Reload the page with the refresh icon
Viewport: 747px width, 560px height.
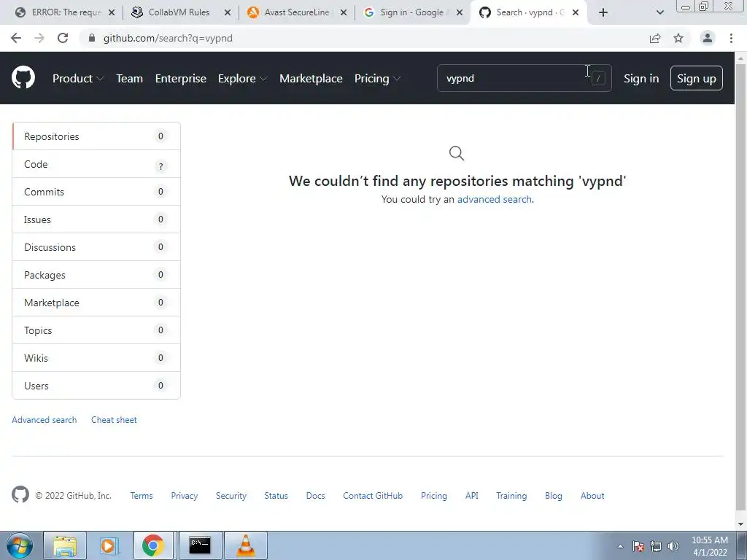63,38
